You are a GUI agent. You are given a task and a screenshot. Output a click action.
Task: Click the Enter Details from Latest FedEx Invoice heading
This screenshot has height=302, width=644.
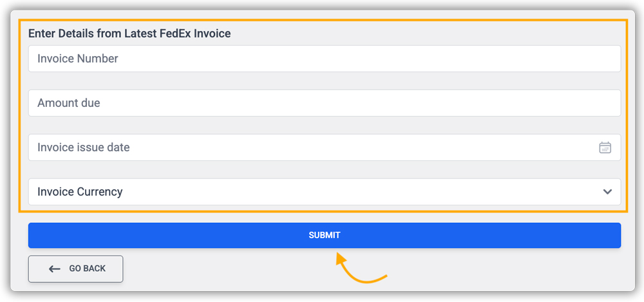(129, 33)
